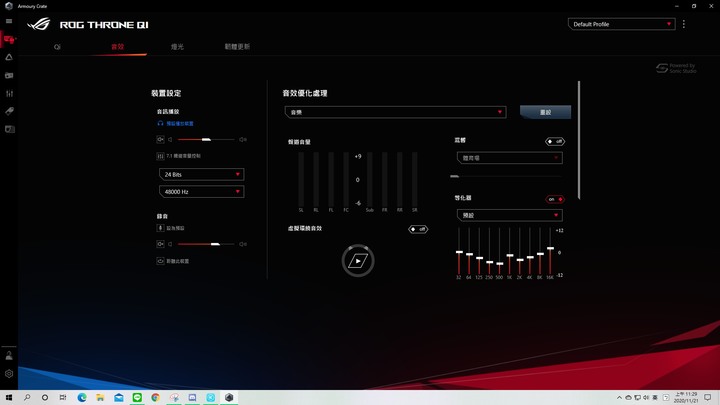The height and width of the screenshot is (405, 720).
Task: Open the 48000 Hz sample rate dropdown
Action: (202, 191)
